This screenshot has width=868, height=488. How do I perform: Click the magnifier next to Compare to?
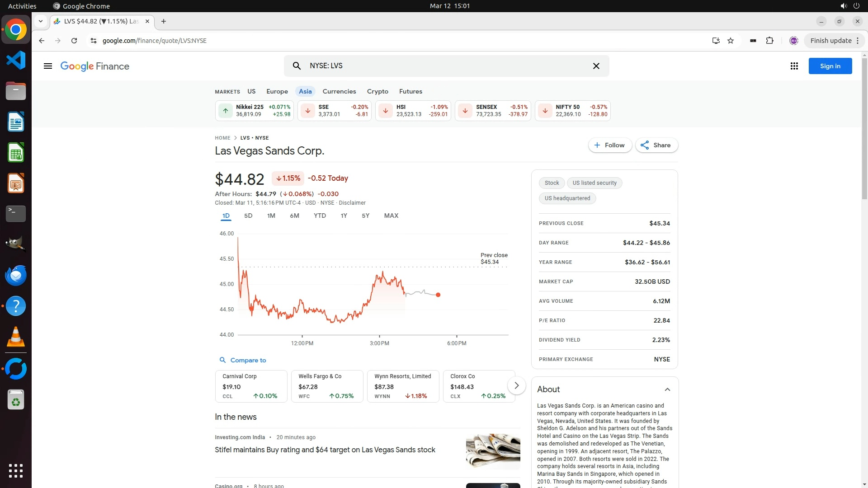pos(222,360)
